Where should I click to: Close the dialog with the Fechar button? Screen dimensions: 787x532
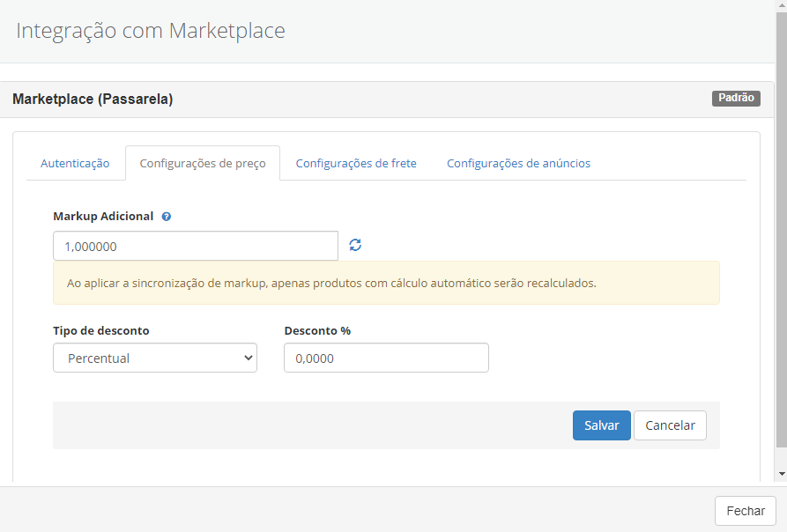click(745, 511)
